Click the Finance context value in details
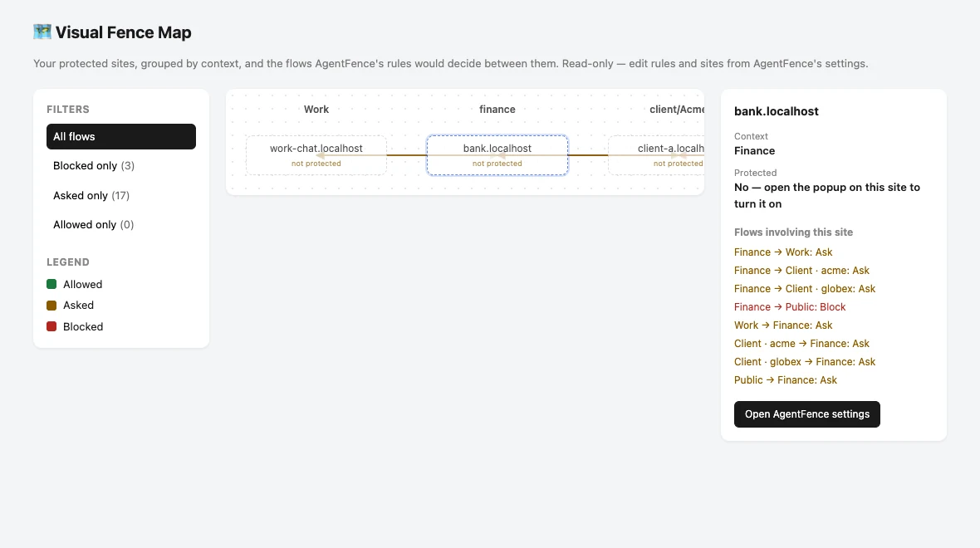The image size is (980, 548). click(x=754, y=150)
